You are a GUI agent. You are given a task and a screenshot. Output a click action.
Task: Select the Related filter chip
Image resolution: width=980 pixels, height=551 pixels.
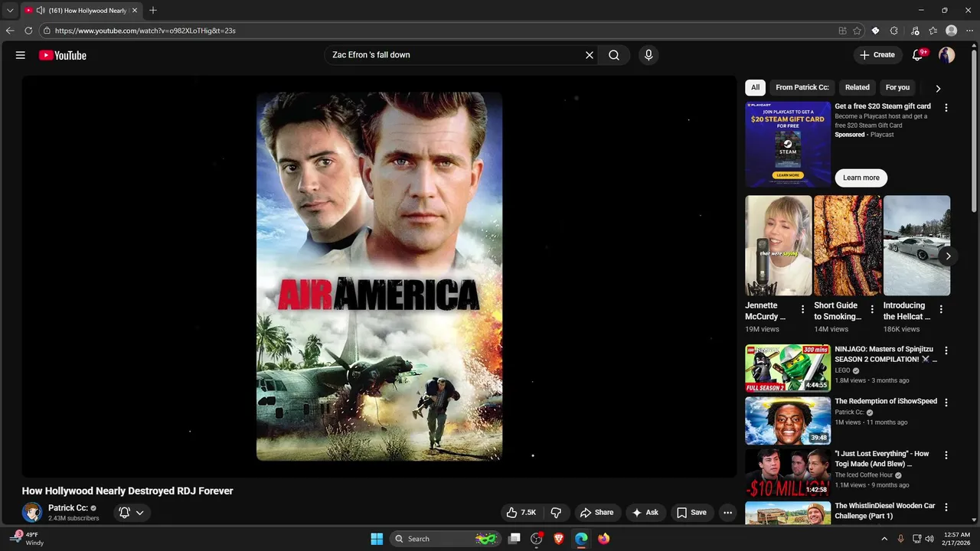point(857,87)
